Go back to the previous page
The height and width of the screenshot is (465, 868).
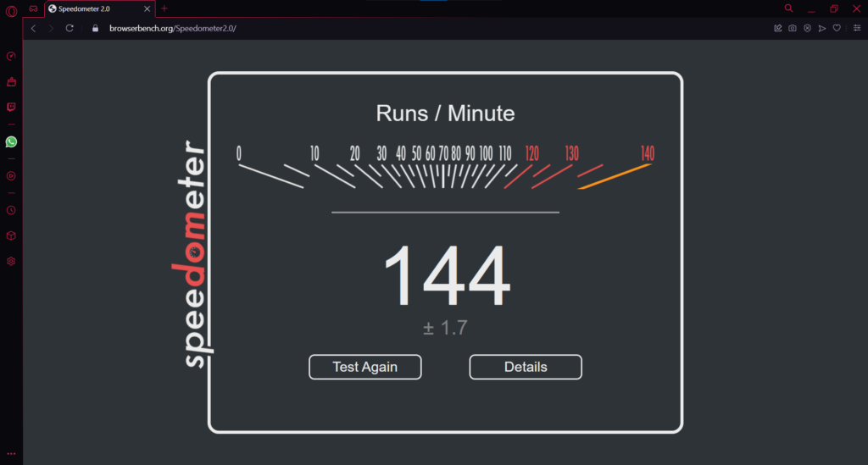(x=33, y=28)
